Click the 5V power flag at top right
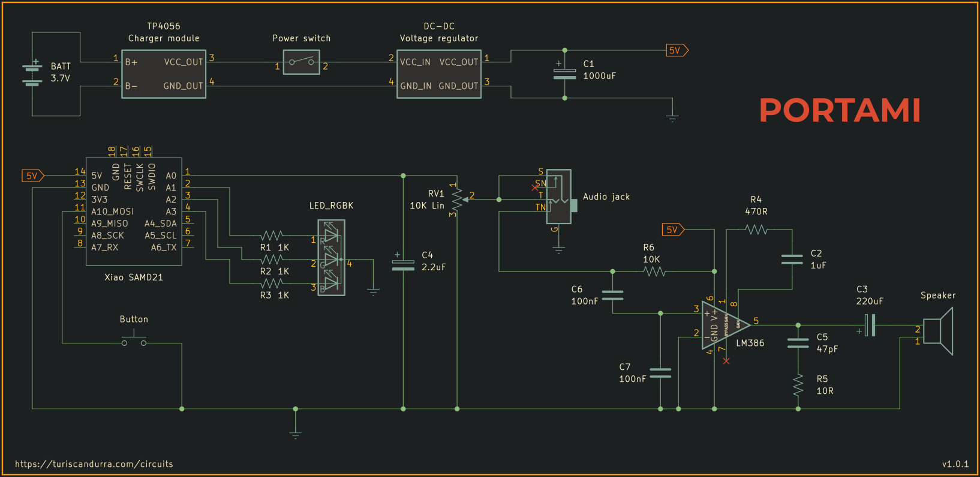980x477 pixels. (x=677, y=50)
